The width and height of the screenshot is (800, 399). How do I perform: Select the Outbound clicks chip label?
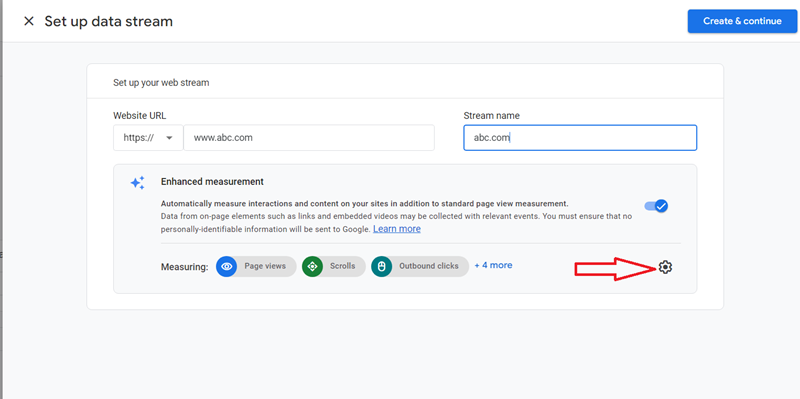[x=429, y=266]
